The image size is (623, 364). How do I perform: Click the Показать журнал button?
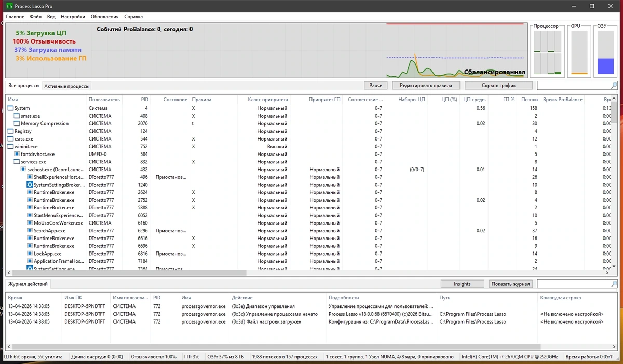[511, 284]
